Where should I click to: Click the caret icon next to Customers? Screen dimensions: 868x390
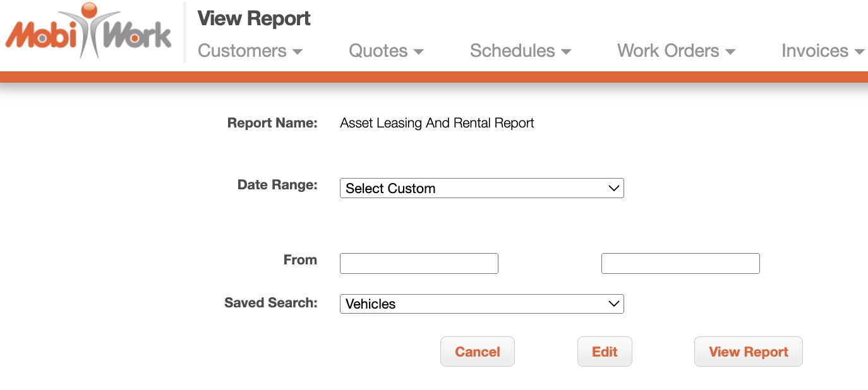[x=298, y=52]
